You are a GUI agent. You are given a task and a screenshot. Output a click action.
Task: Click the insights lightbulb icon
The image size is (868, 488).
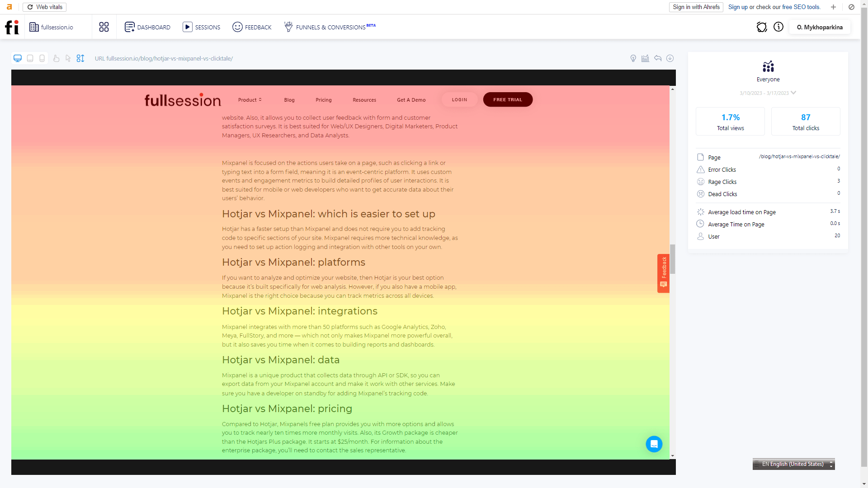click(633, 58)
